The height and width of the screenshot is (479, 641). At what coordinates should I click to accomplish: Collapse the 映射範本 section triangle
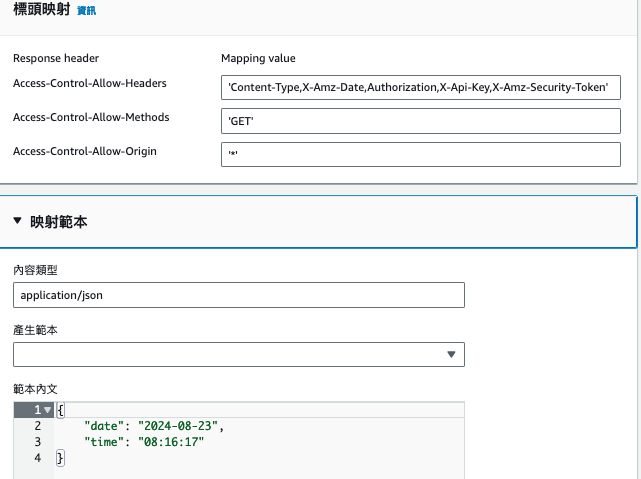tap(18, 221)
